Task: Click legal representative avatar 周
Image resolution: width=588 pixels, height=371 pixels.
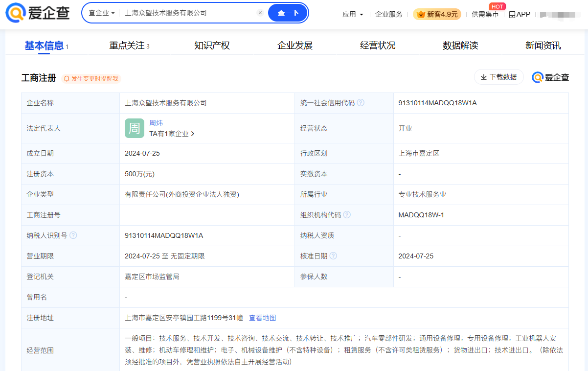Action: coord(135,128)
